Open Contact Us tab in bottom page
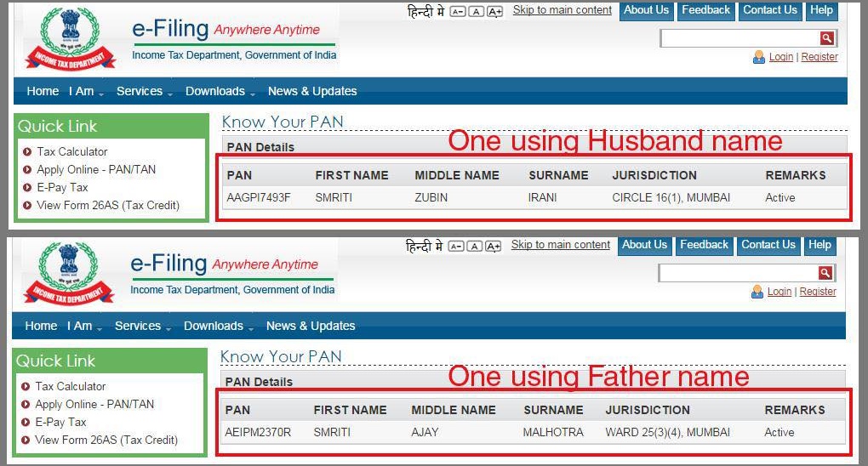 [x=768, y=245]
